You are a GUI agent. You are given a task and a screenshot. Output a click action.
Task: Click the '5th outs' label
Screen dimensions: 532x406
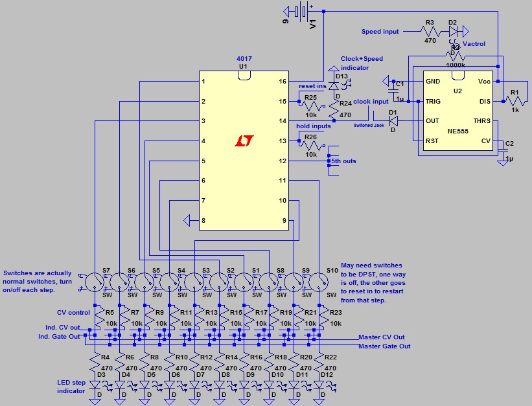click(343, 161)
